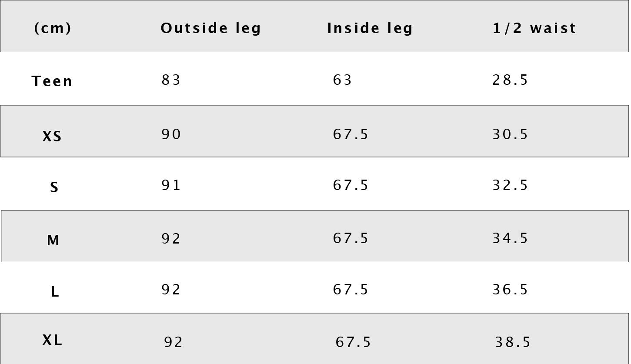This screenshot has height=364, width=631.
Task: Select the Teen size row label
Action: (52, 81)
